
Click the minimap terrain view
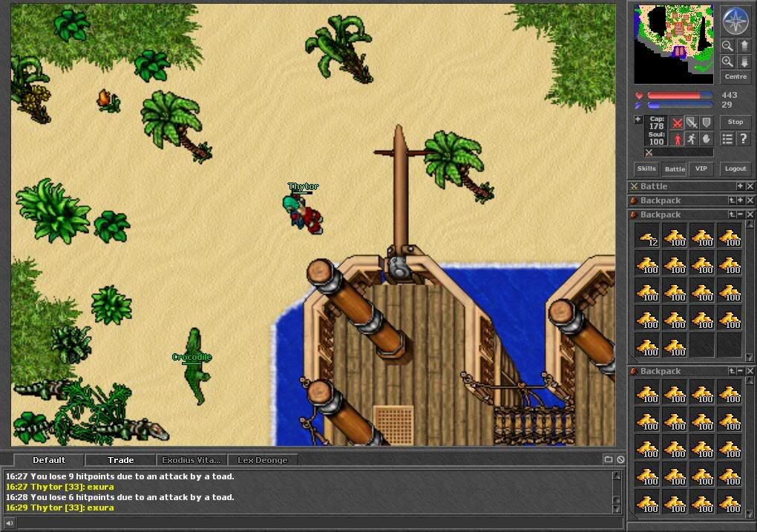[x=673, y=45]
